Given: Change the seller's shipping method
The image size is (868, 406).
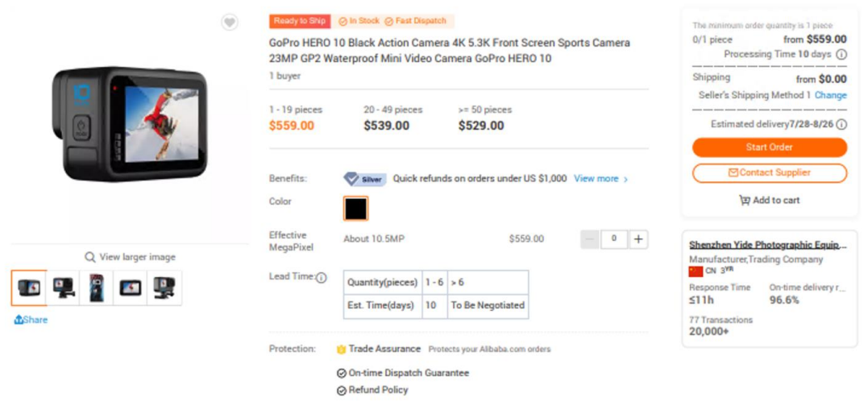Looking at the screenshot, I should [x=830, y=95].
